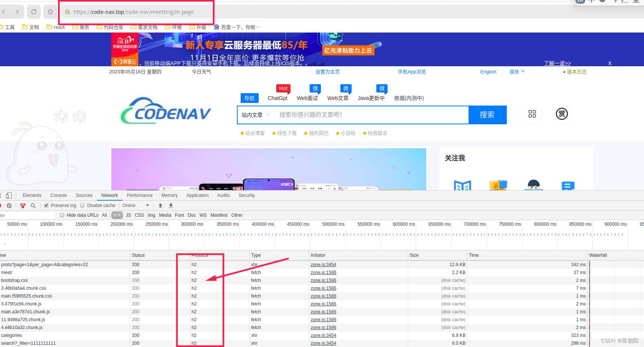Close the ad banner with X
Screen dimensions: 644x347
click(610, 63)
